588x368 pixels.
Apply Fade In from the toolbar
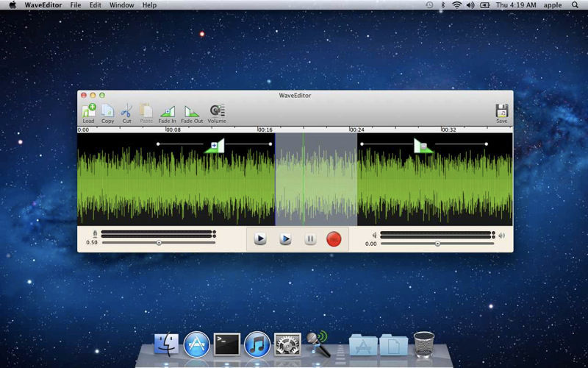[168, 114]
